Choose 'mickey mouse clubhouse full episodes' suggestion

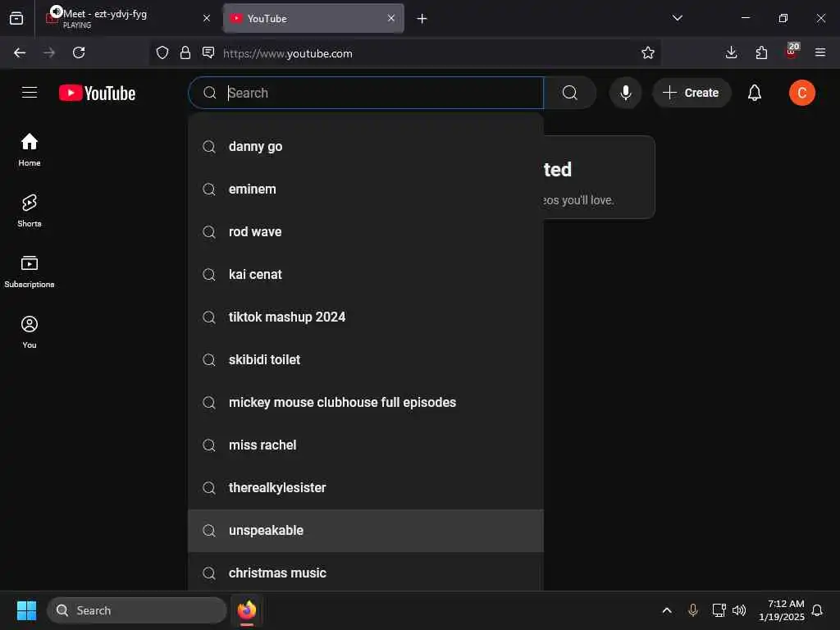pyautogui.click(x=366, y=402)
